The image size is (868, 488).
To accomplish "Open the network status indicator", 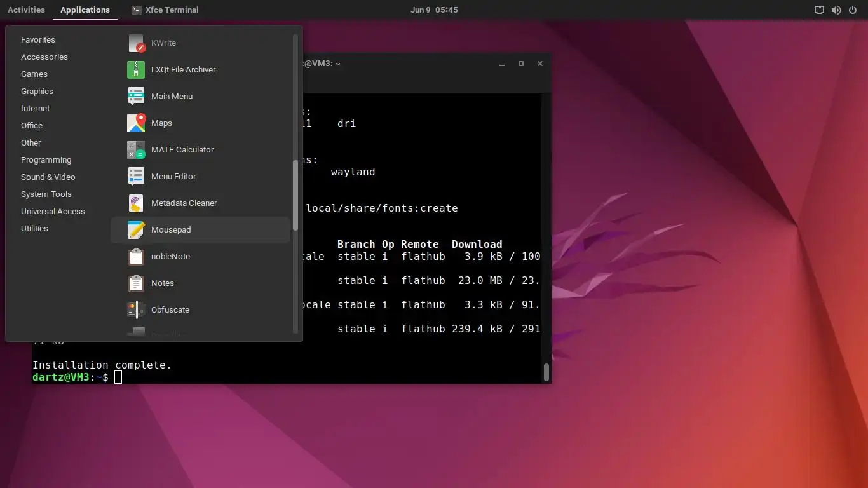I will (x=820, y=10).
